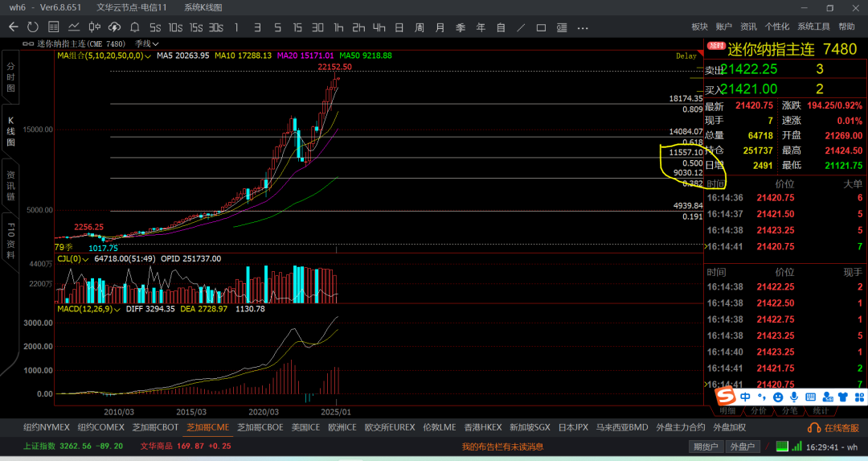Viewport: 868px width, 461px height.
Task: Select the 外盘主力合约 tab
Action: [681, 427]
